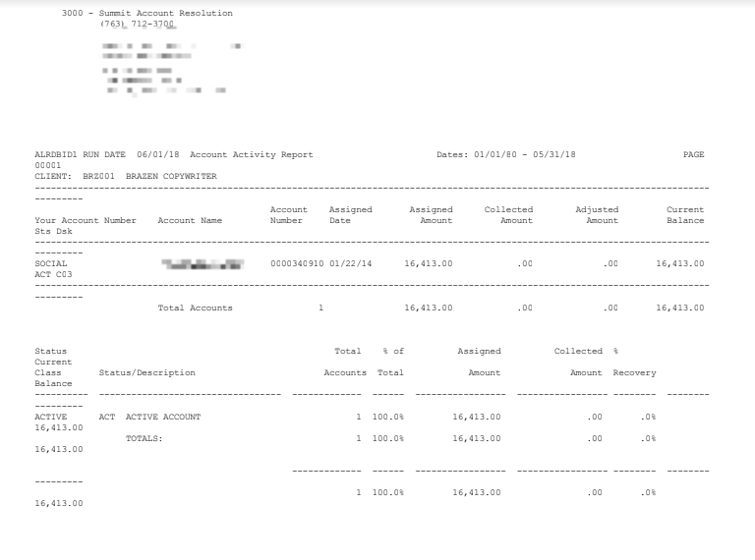Click the report date range 01/01/80 - 05/31/18
This screenshot has width=755, height=560.
[x=525, y=155]
